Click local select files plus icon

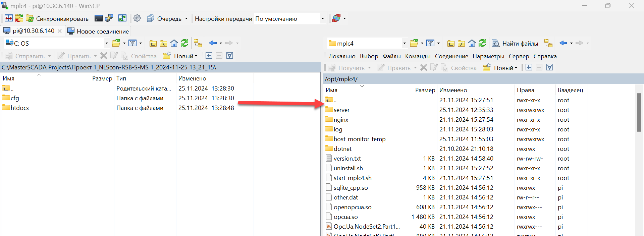pyautogui.click(x=209, y=56)
